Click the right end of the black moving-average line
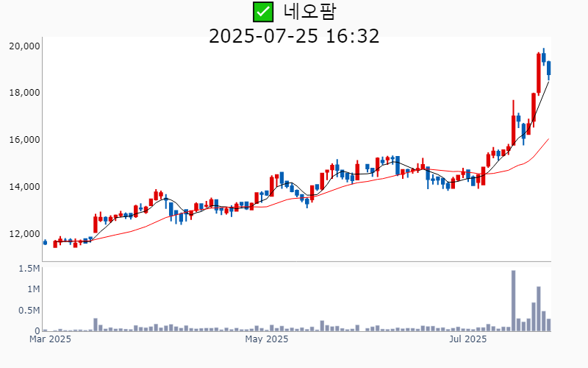Screen dimensions: 588x368 (548, 82)
